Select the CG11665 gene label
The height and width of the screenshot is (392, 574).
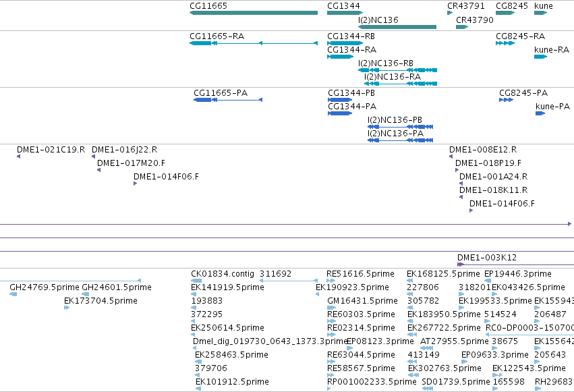point(208,6)
